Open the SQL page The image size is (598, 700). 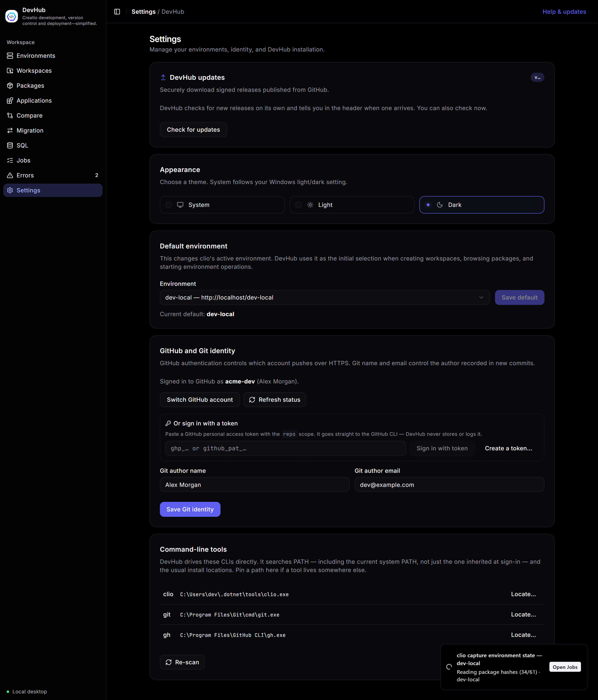pos(53,145)
